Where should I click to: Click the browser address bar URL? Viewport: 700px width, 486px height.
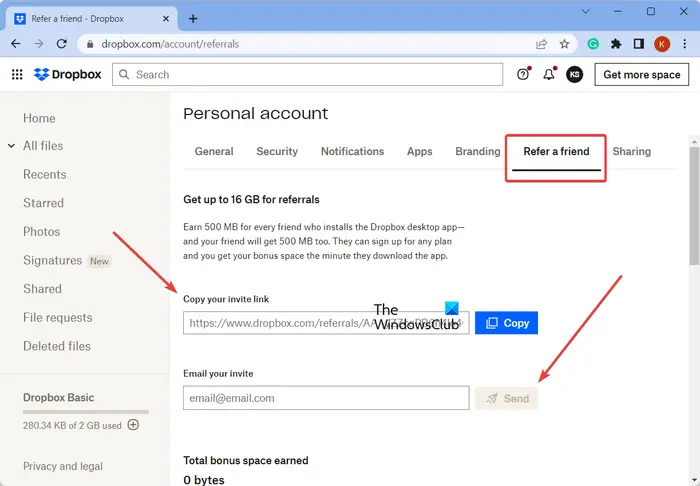point(170,44)
